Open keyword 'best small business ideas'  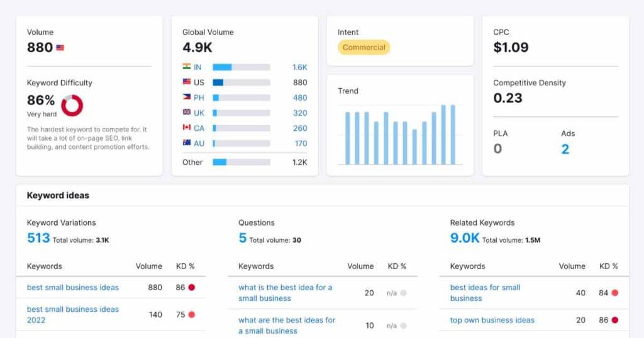pyautogui.click(x=73, y=288)
